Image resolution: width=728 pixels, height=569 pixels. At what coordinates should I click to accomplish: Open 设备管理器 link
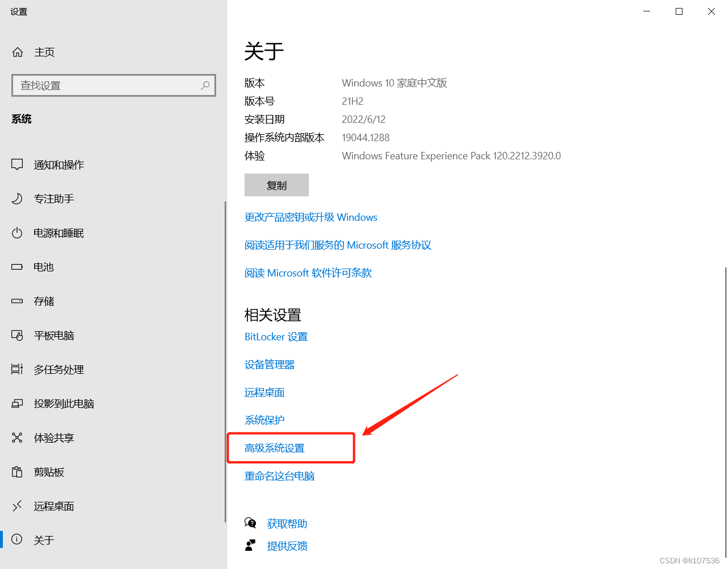pos(270,365)
